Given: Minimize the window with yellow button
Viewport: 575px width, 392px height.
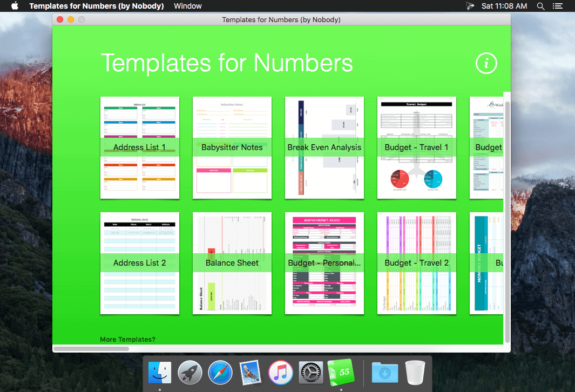Looking at the screenshot, I should (71, 19).
